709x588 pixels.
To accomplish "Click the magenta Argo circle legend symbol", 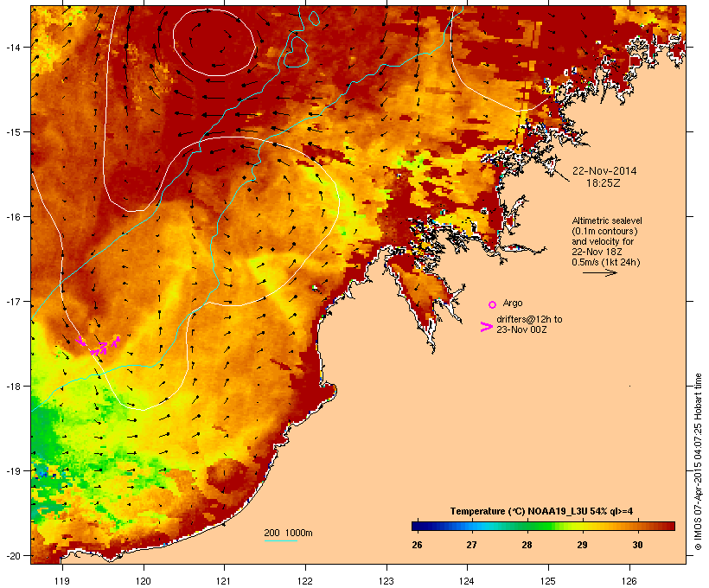I will 493,304.
